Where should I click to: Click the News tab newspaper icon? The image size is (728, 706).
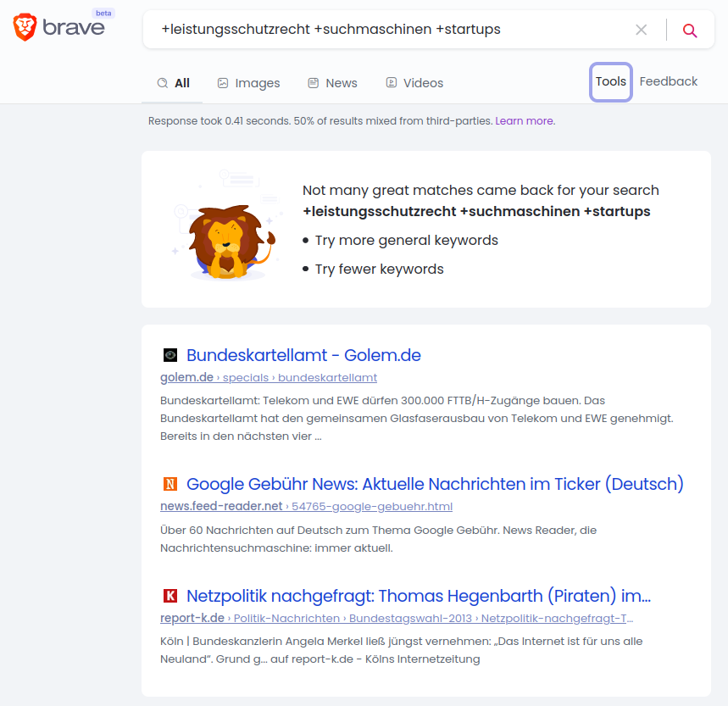[314, 83]
